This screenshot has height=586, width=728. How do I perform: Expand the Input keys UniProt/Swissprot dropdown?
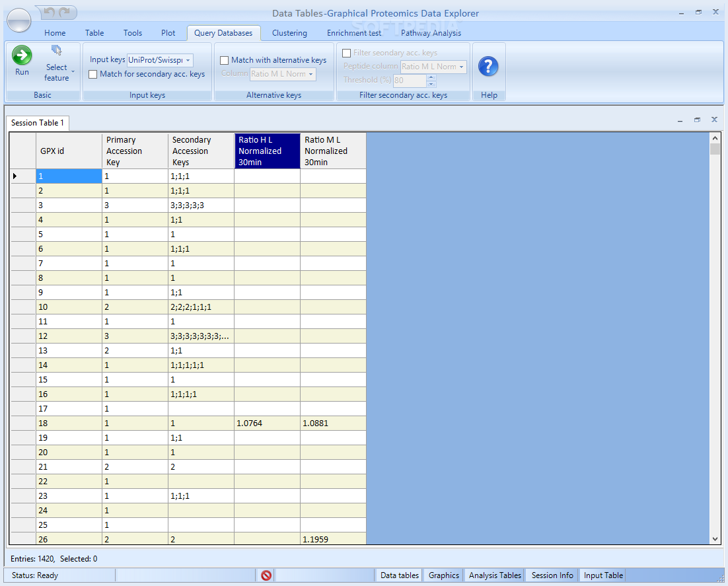point(188,60)
